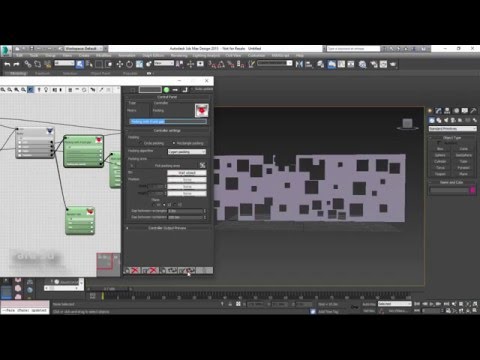Activate the Select and Scale tool

tap(139, 64)
